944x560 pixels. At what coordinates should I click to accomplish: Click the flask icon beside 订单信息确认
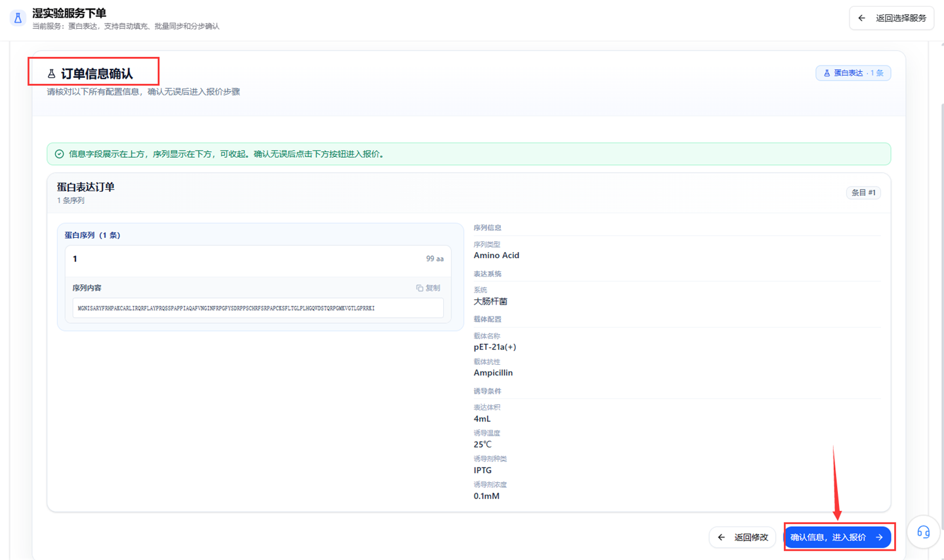point(52,74)
